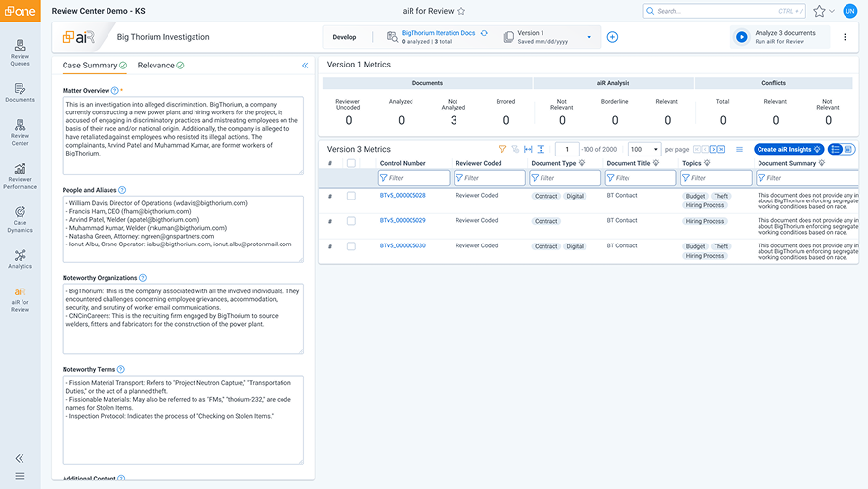This screenshot has height=489, width=868.
Task: Click the Create aiR Insights button
Action: tap(788, 149)
